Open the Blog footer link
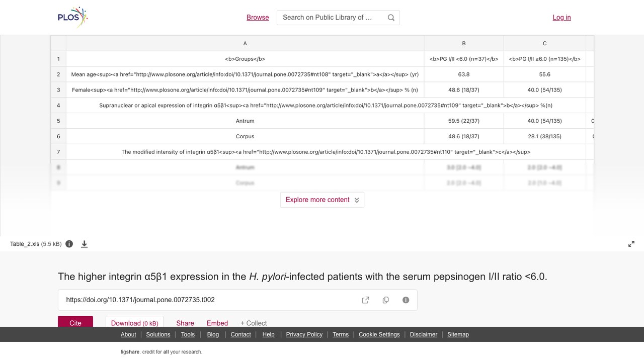This screenshot has width=644, height=362. pos(213,334)
